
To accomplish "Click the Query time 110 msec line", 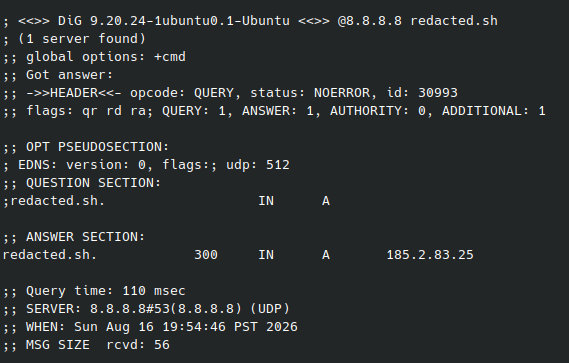I will point(94,291).
